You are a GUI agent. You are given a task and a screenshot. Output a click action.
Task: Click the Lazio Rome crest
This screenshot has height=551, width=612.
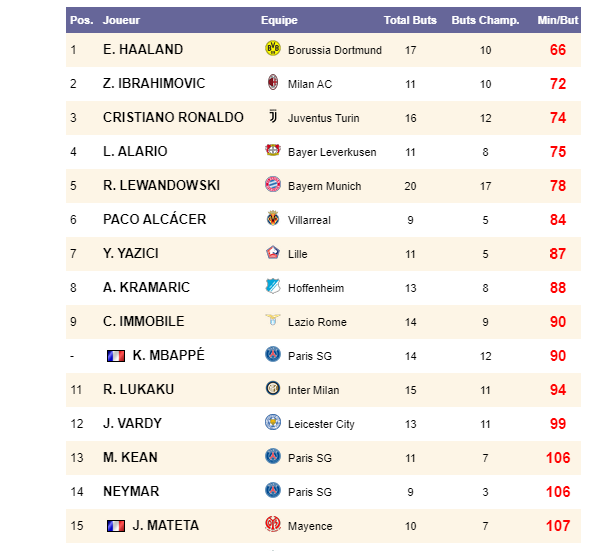272,321
